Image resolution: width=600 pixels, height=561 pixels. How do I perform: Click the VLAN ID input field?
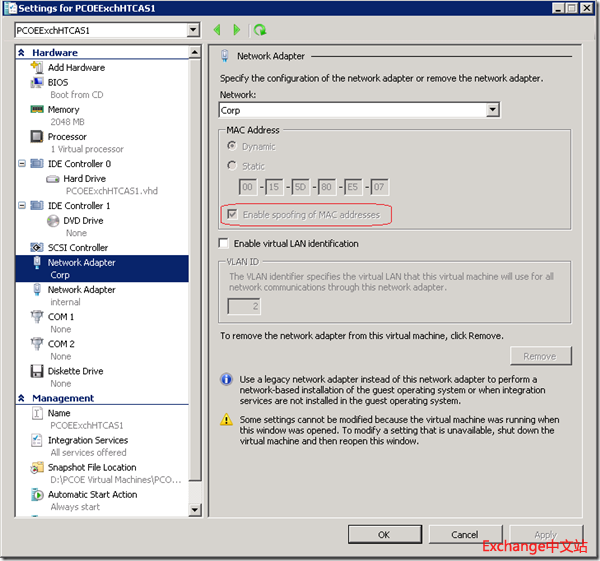point(244,306)
